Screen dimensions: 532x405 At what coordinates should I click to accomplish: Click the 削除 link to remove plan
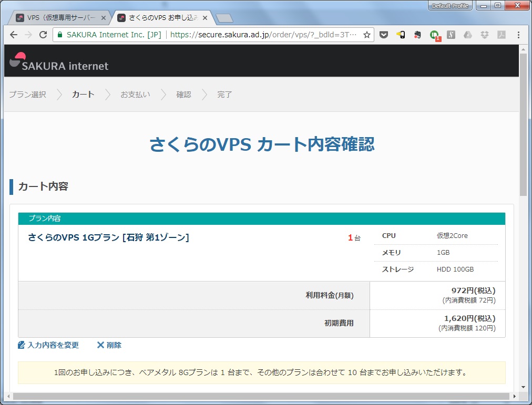coord(114,345)
